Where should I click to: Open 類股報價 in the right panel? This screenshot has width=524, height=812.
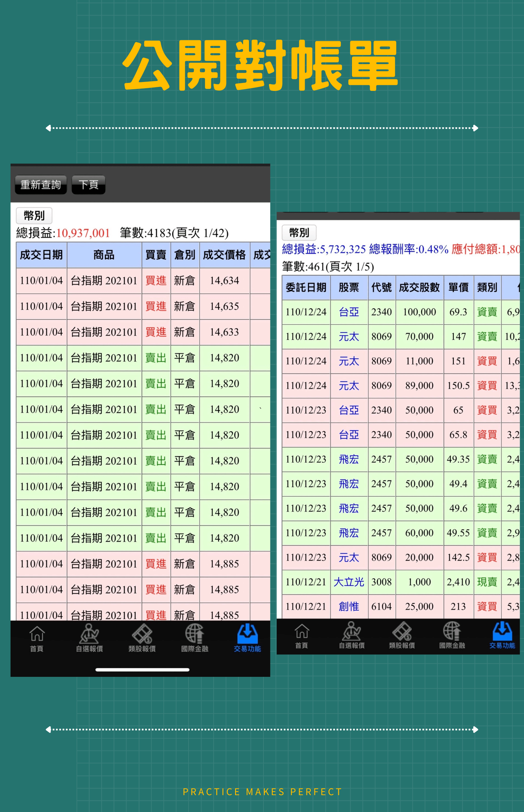click(x=402, y=635)
